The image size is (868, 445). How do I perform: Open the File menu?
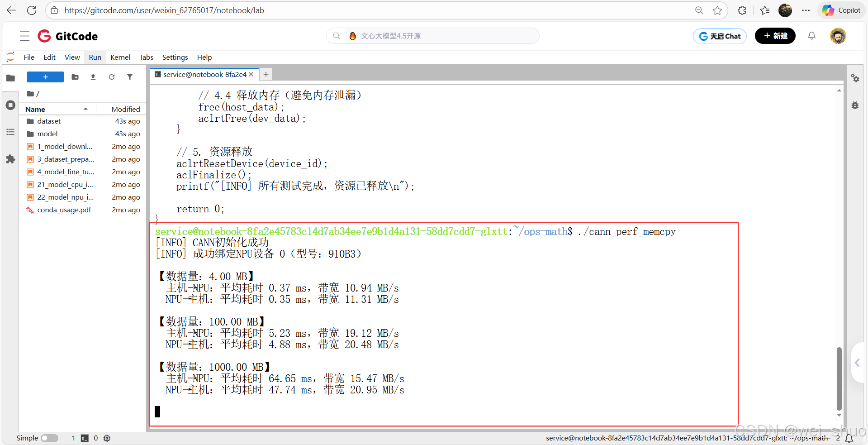29,57
